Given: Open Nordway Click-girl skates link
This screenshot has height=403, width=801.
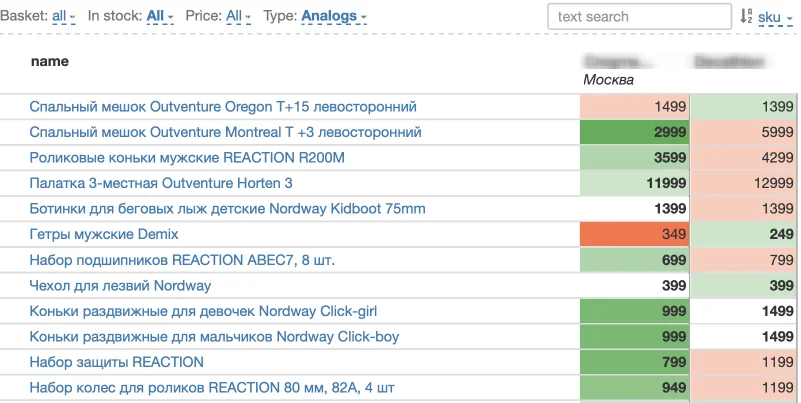Looking at the screenshot, I should coord(203,311).
